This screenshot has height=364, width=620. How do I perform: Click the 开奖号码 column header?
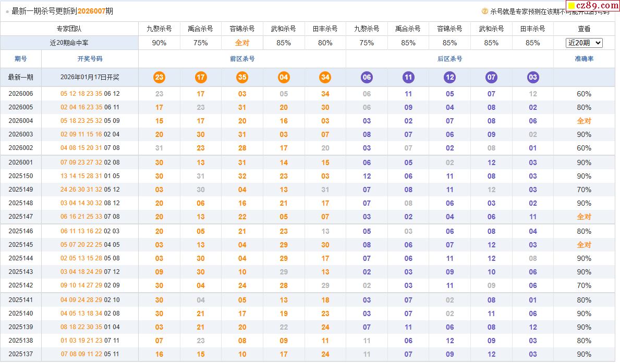[x=90, y=59]
